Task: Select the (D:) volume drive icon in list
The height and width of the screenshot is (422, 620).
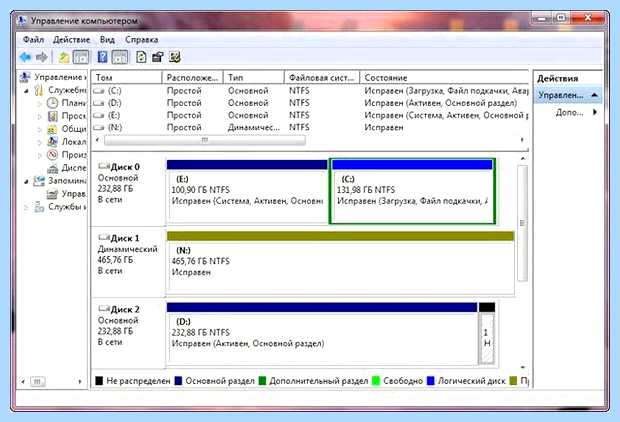Action: (x=98, y=103)
